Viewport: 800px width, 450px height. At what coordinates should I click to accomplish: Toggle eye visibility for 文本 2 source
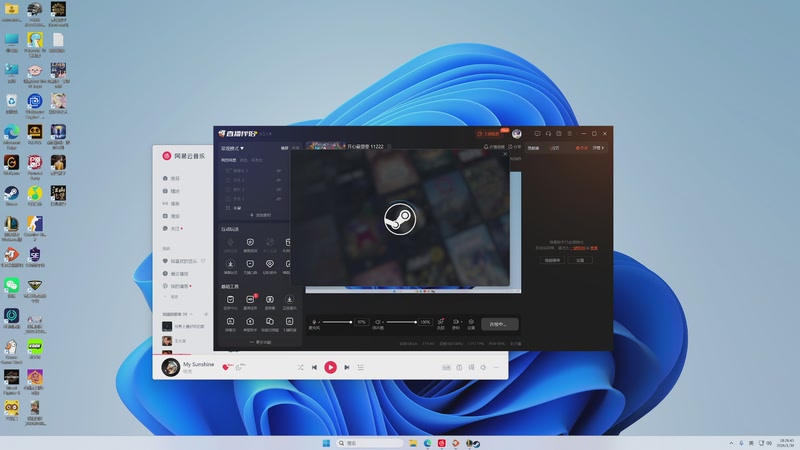(279, 180)
